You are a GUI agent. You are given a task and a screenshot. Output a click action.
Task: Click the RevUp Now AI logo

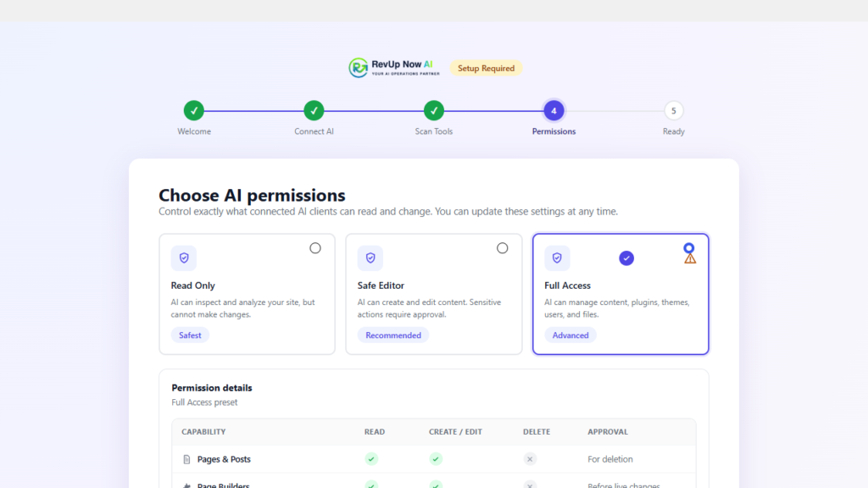click(x=394, y=68)
